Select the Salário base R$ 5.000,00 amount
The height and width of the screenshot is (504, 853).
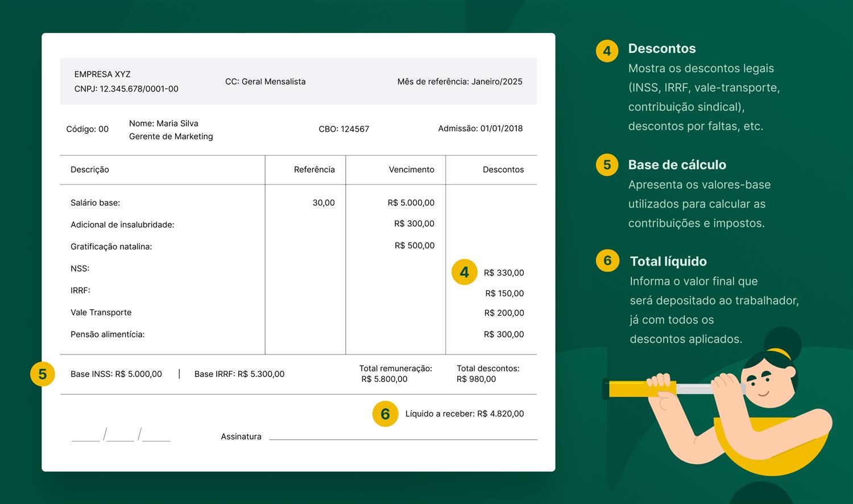(x=411, y=203)
